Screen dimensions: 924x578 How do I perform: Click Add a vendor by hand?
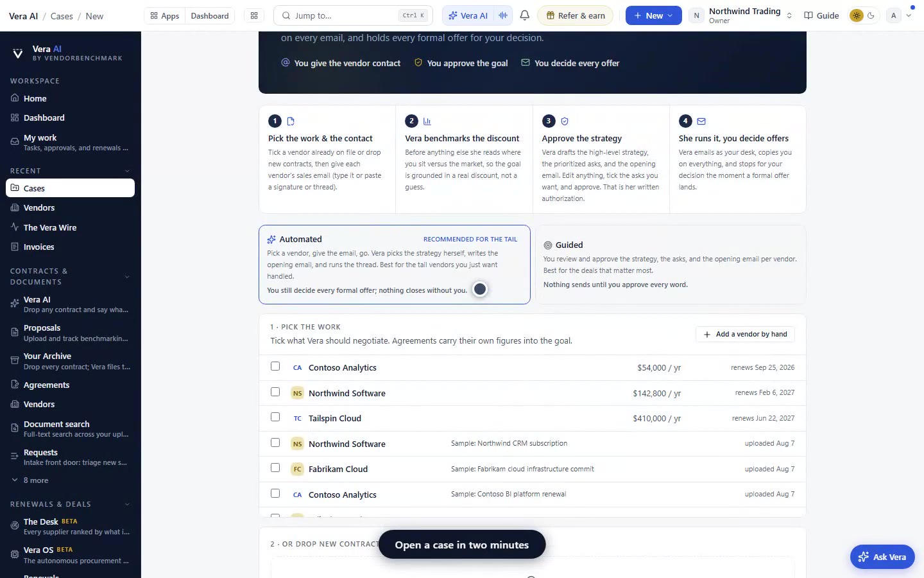click(745, 334)
